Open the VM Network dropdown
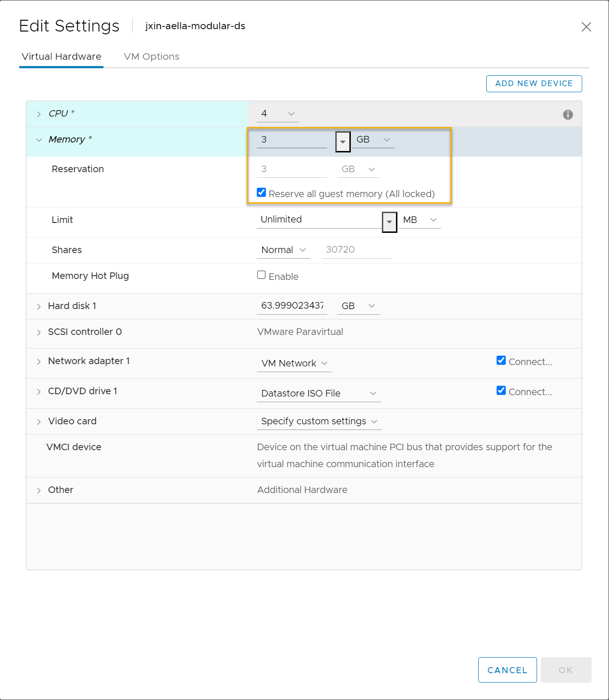 [x=294, y=364]
